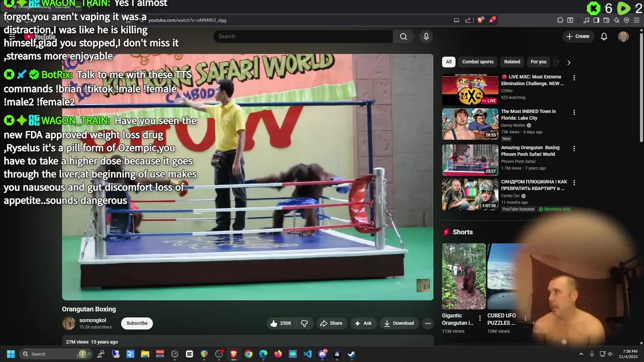Click the Share button below the video

pyautogui.click(x=331, y=323)
